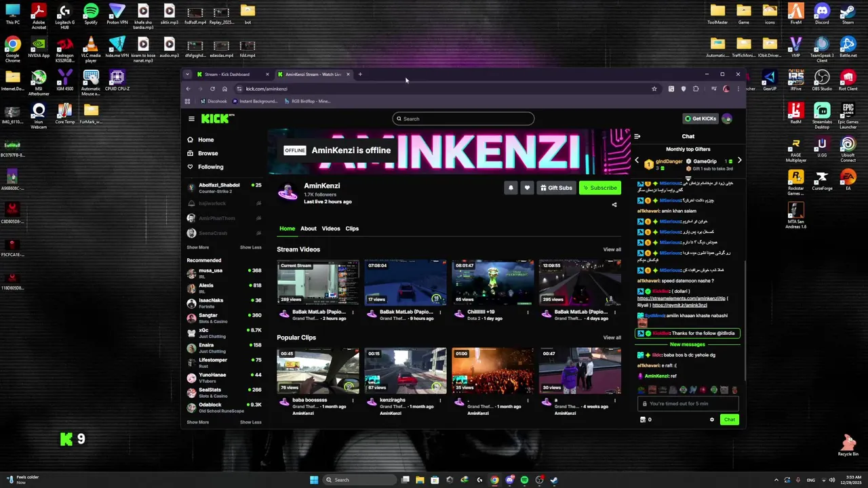This screenshot has width=868, height=488.
Task: Open the user profile avatar menu
Action: point(727,119)
